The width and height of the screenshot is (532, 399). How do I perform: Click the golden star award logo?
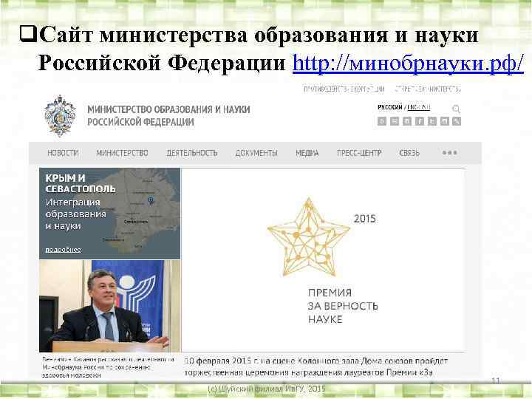pos(308,237)
